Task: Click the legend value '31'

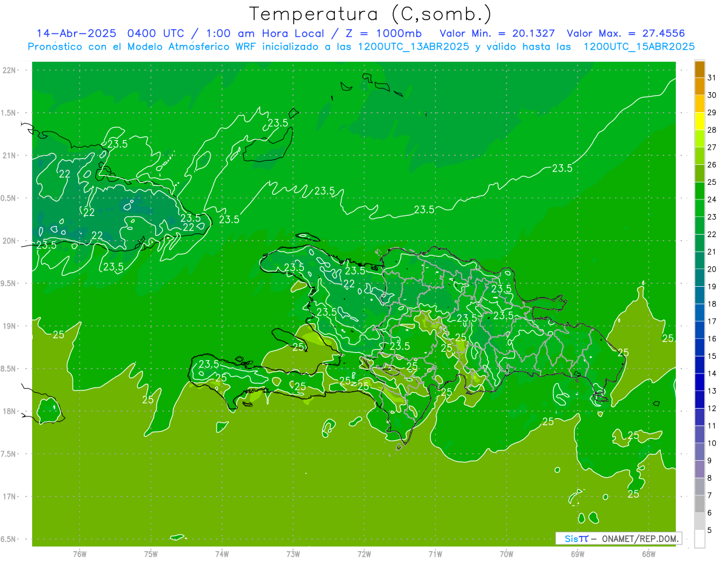Action: point(712,78)
